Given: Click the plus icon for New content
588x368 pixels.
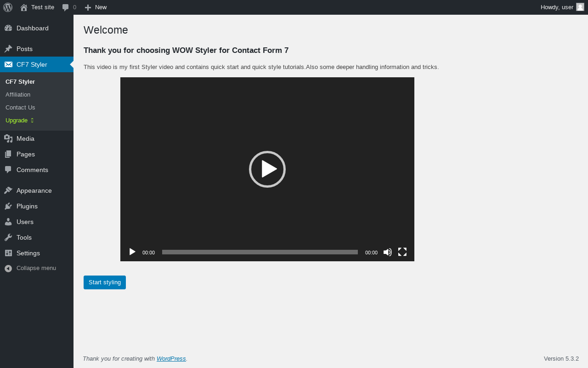Looking at the screenshot, I should (88, 7).
